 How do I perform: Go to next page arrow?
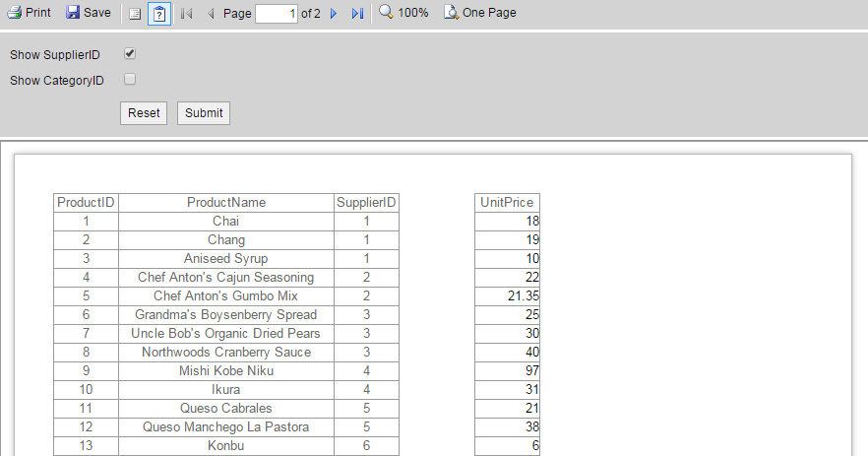point(334,14)
